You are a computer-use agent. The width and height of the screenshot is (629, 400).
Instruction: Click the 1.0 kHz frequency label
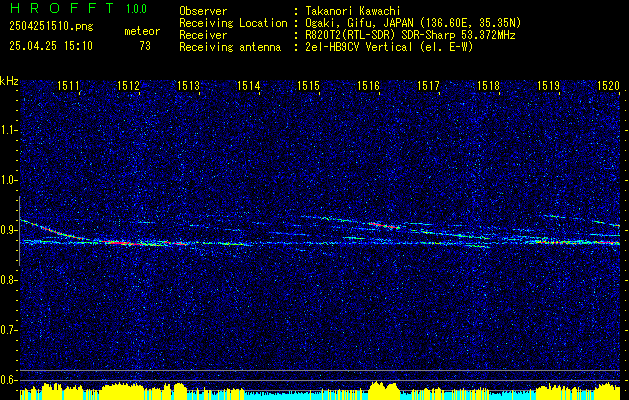click(8, 181)
